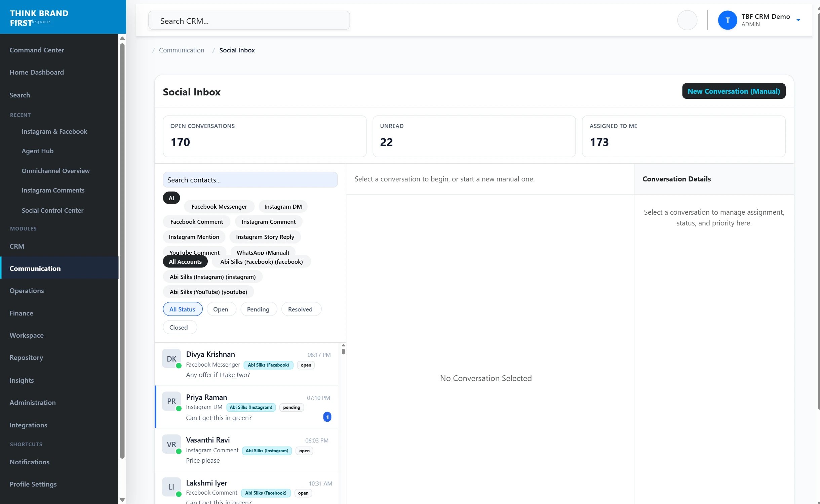
Task: Filter by Instagram Mention channel
Action: [x=194, y=237]
